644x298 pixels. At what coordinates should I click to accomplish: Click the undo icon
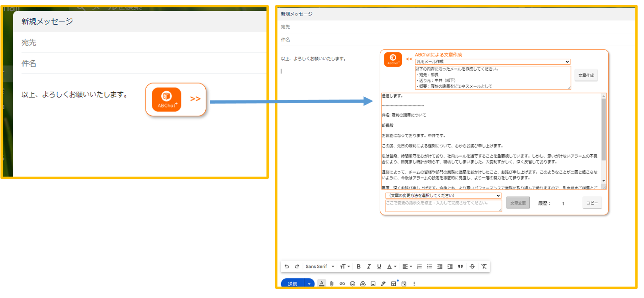pos(287,267)
